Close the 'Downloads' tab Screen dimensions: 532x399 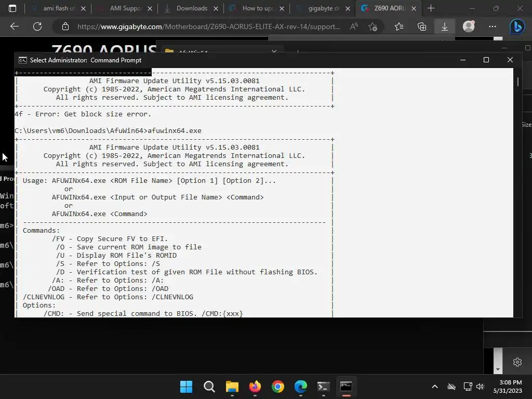(x=216, y=8)
